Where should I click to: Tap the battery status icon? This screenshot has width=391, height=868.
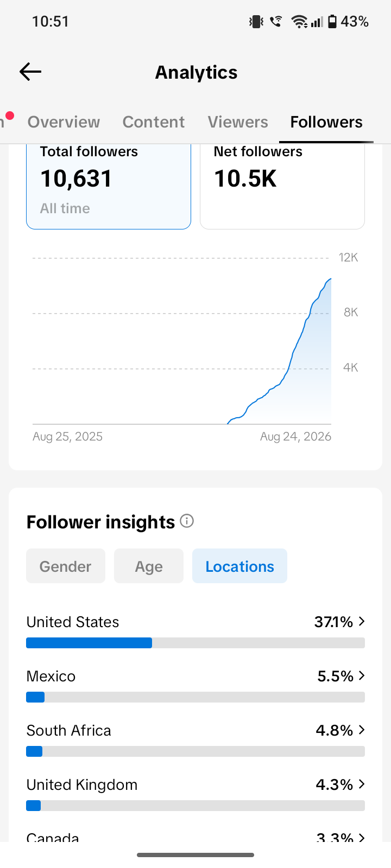[332, 22]
